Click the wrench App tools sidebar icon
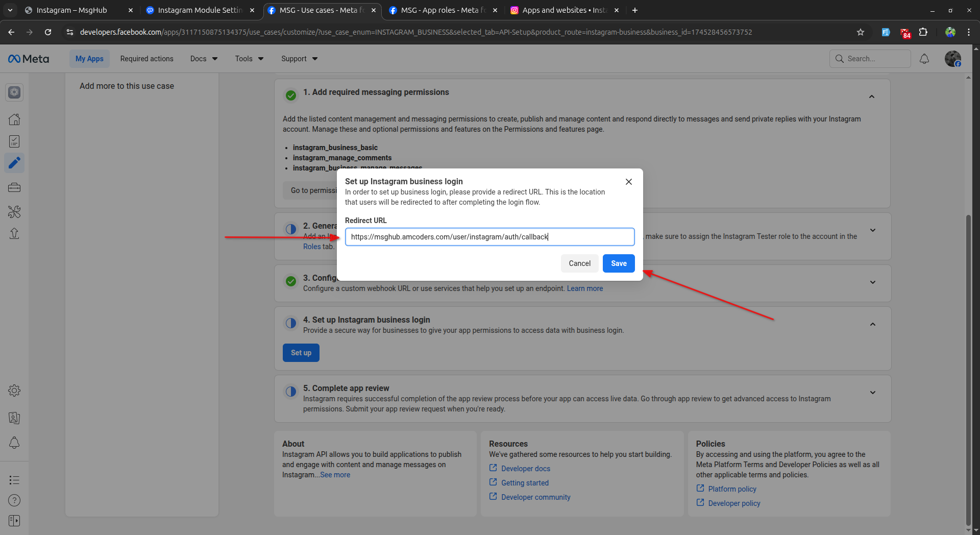Screen dimensions: 980x535 tap(14, 212)
